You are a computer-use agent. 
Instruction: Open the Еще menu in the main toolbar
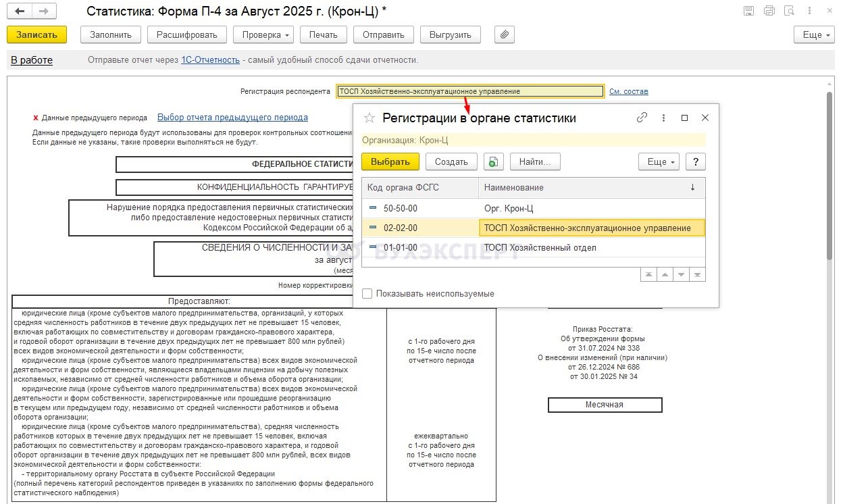(x=812, y=34)
